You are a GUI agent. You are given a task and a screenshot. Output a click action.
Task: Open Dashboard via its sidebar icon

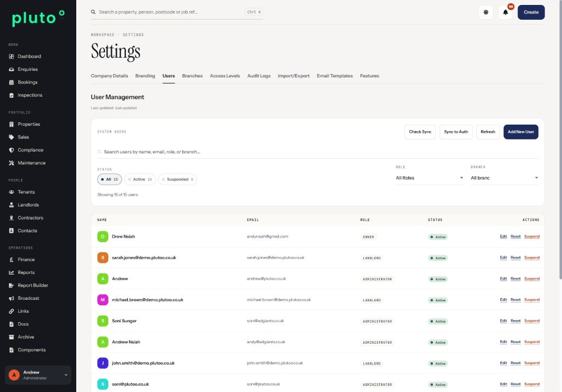click(12, 57)
